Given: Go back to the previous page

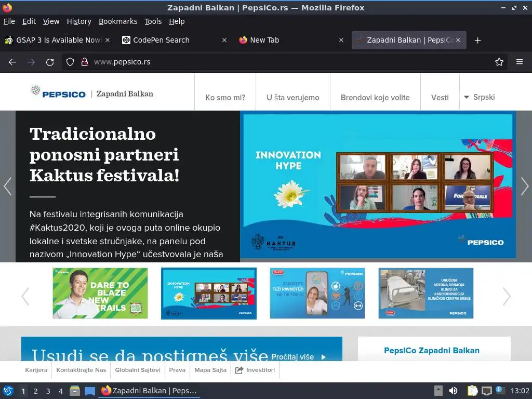Looking at the screenshot, I should click(12, 62).
